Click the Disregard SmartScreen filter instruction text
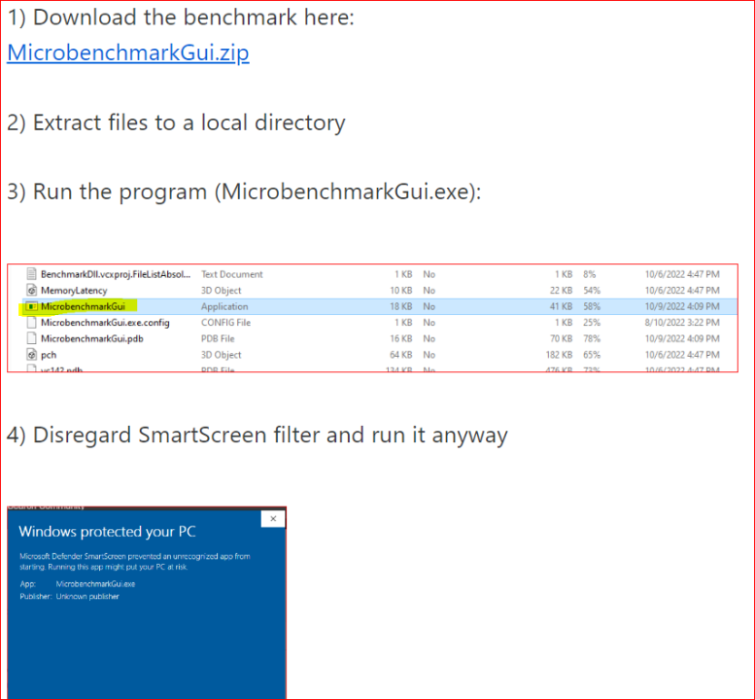Screen dimensions: 755x700 [x=257, y=435]
